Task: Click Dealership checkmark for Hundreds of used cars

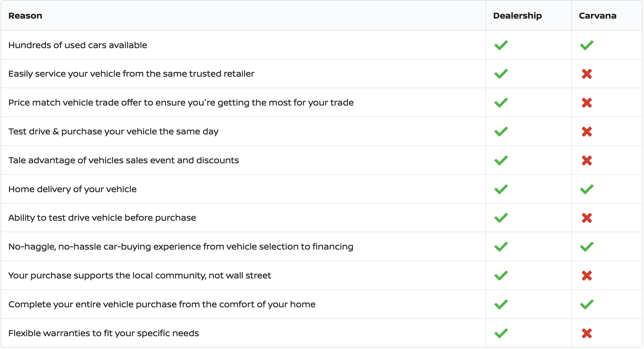Action: [x=501, y=45]
